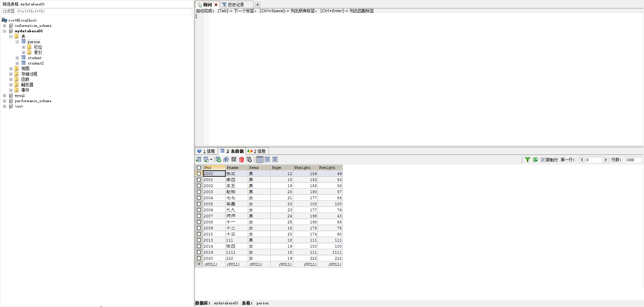
Task: Switch to grid view mode icon
Action: (260, 160)
